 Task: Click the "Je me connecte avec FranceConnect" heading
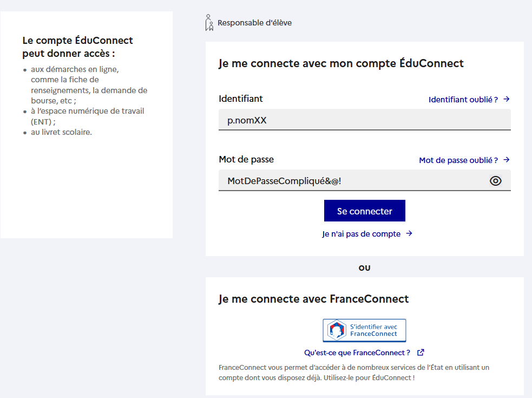[x=313, y=299]
